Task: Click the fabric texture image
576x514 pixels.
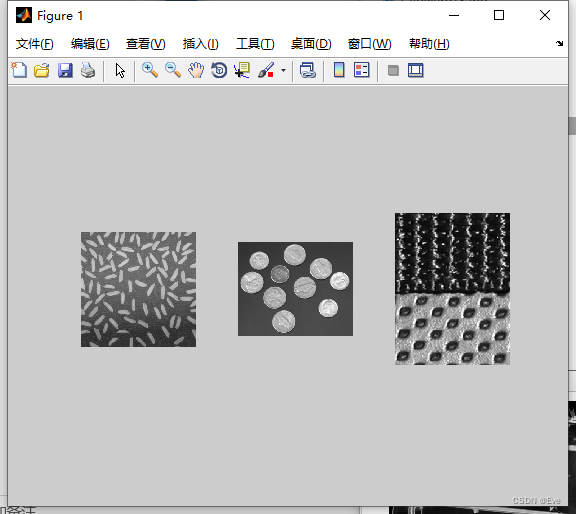Action: (452, 289)
